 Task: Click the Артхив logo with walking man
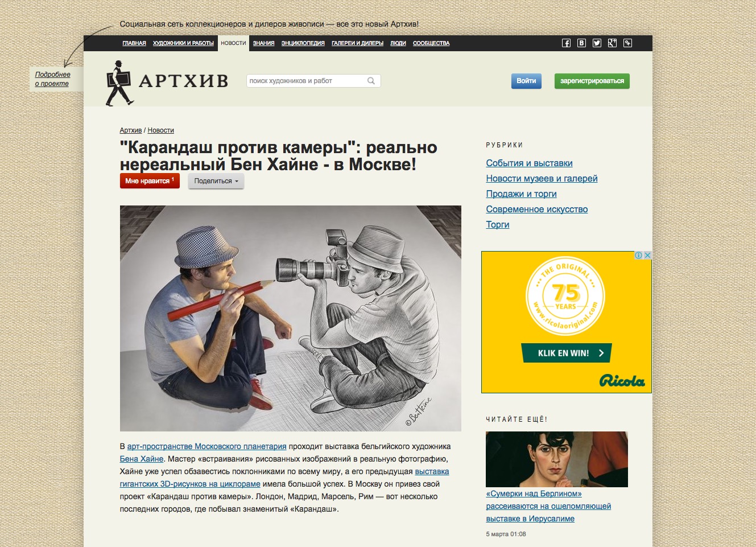pos(167,83)
